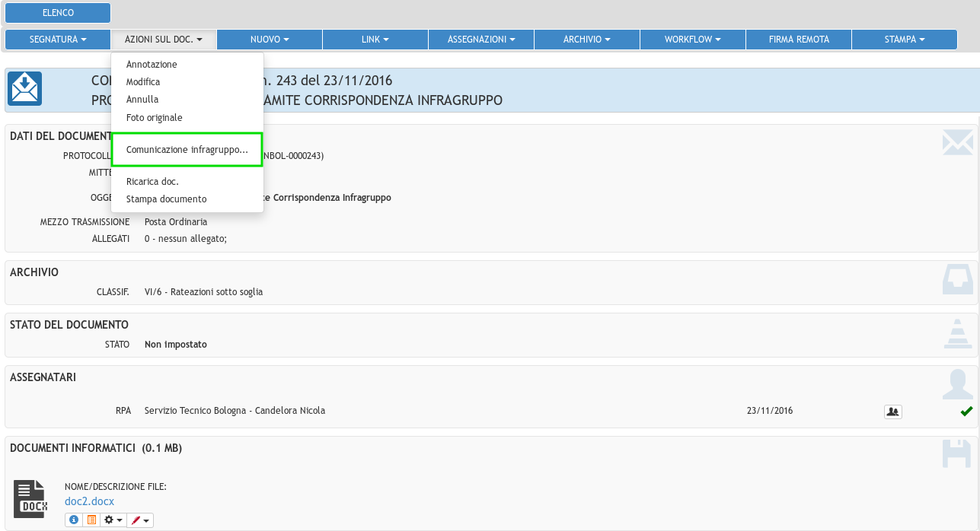
Task: Click the users icon in the RPA row
Action: 892,412
